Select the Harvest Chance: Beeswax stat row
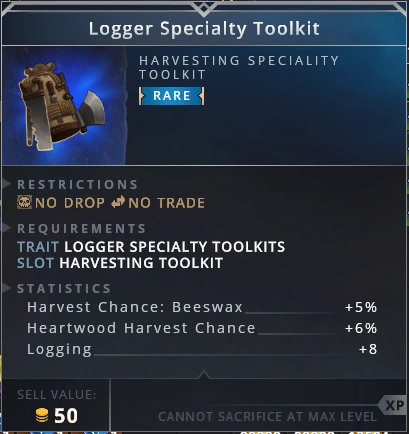The height and width of the screenshot is (434, 409). click(x=202, y=307)
